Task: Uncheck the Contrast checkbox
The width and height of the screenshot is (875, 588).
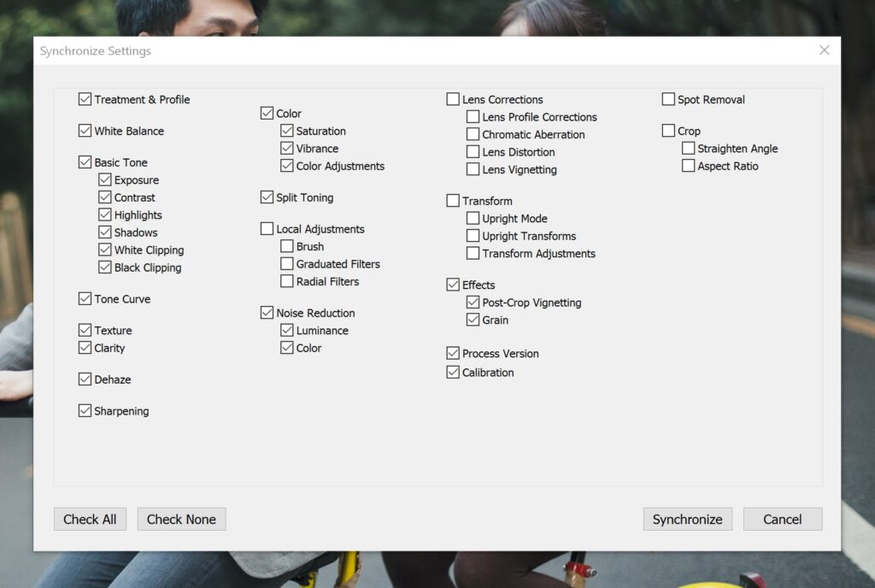Action: pyautogui.click(x=105, y=197)
